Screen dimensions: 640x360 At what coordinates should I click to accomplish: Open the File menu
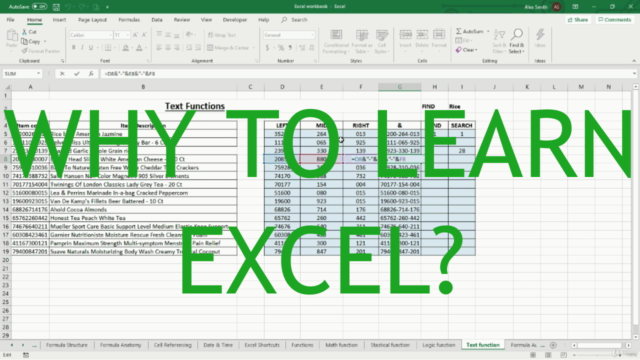pyautogui.click(x=10, y=20)
